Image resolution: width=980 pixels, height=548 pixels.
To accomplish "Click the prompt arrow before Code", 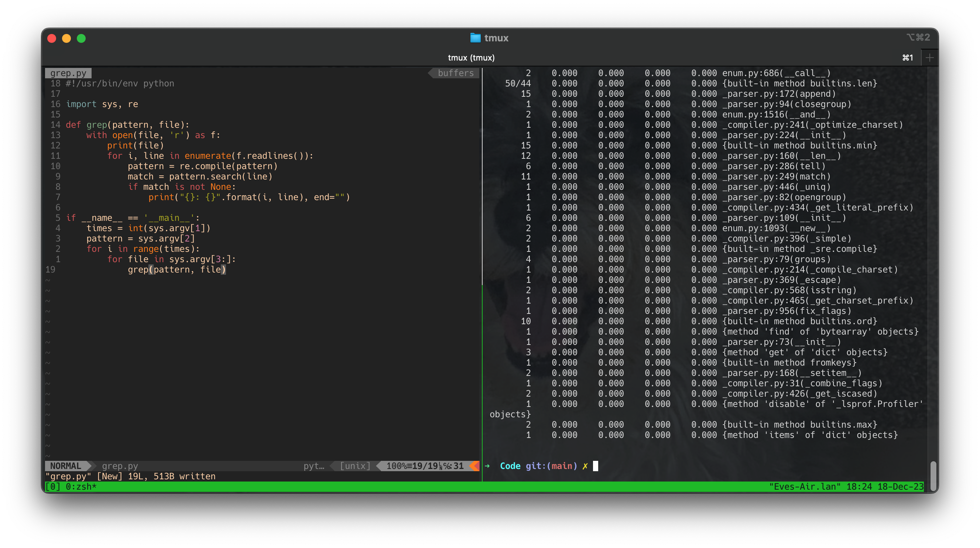I will (488, 465).
